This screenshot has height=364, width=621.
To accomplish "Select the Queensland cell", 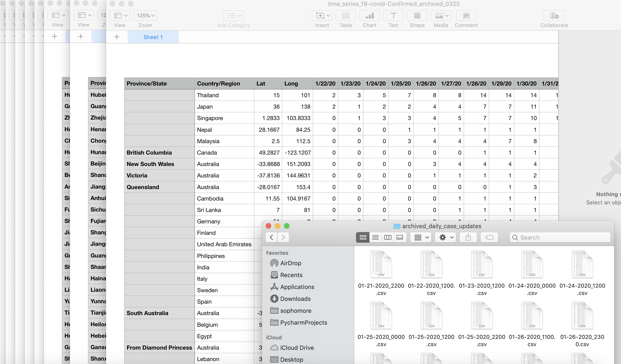I will (159, 187).
